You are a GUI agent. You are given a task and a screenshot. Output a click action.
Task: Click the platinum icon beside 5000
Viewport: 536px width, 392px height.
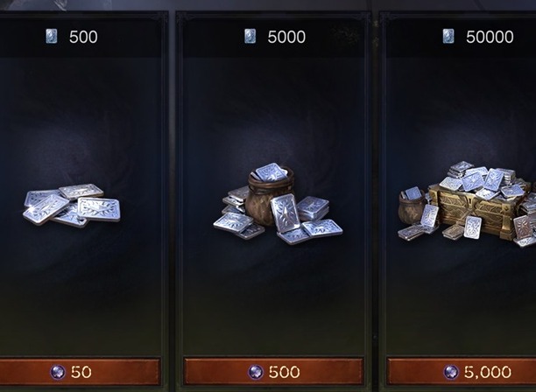(x=250, y=36)
